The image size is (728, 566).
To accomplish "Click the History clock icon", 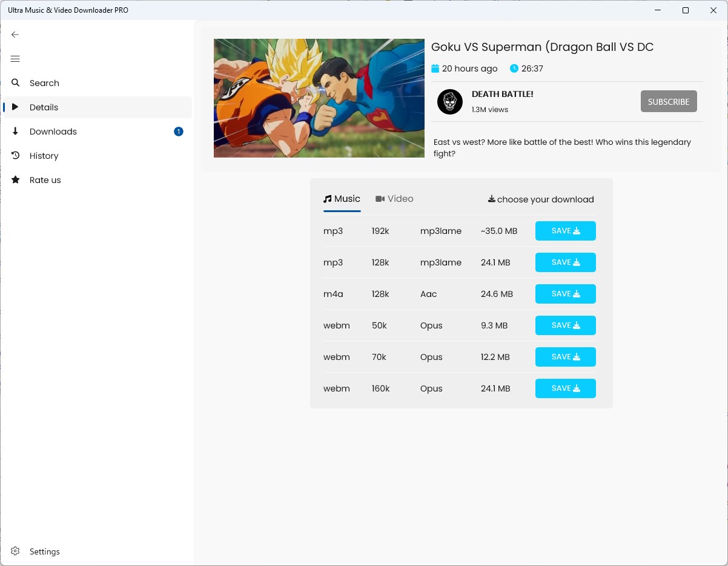I will (x=16, y=155).
